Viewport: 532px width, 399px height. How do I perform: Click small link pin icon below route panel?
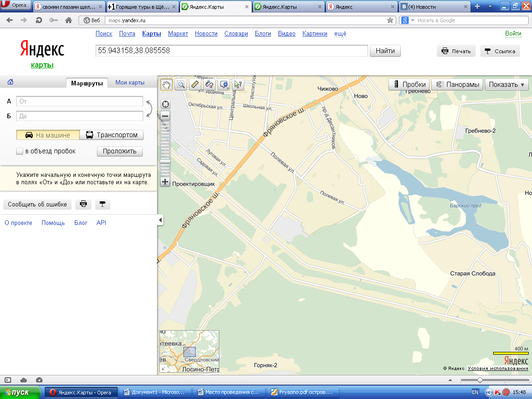[x=103, y=204]
